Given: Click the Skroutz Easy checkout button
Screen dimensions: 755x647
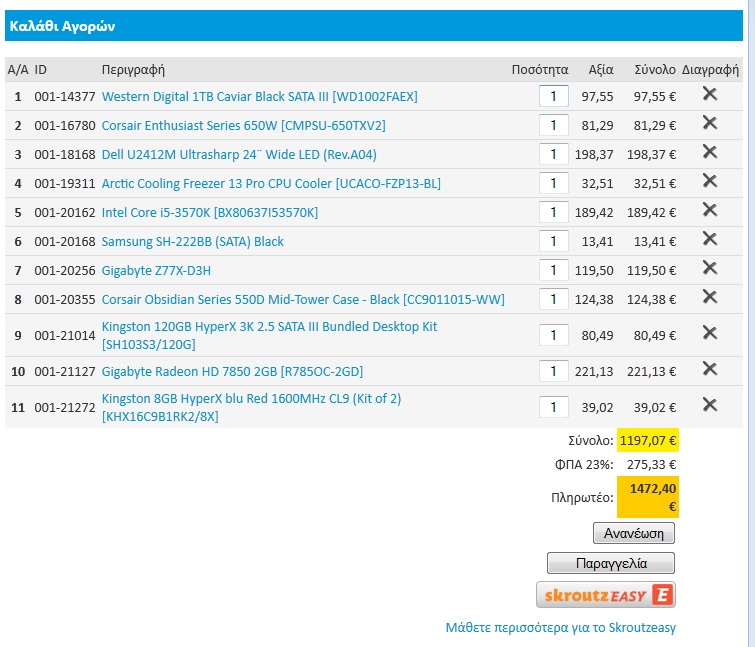Looking at the screenshot, I should click(x=606, y=595).
